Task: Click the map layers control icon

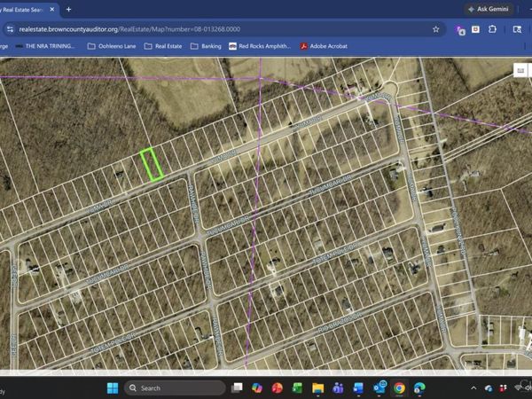Action: (x=520, y=71)
